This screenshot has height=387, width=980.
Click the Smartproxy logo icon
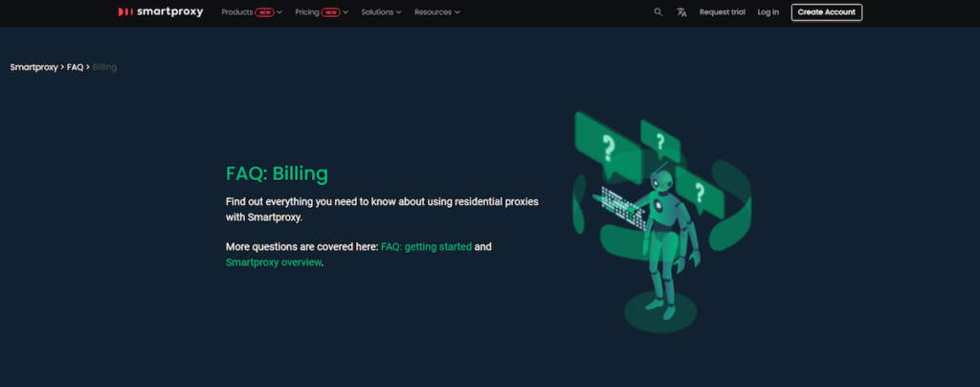pos(125,11)
